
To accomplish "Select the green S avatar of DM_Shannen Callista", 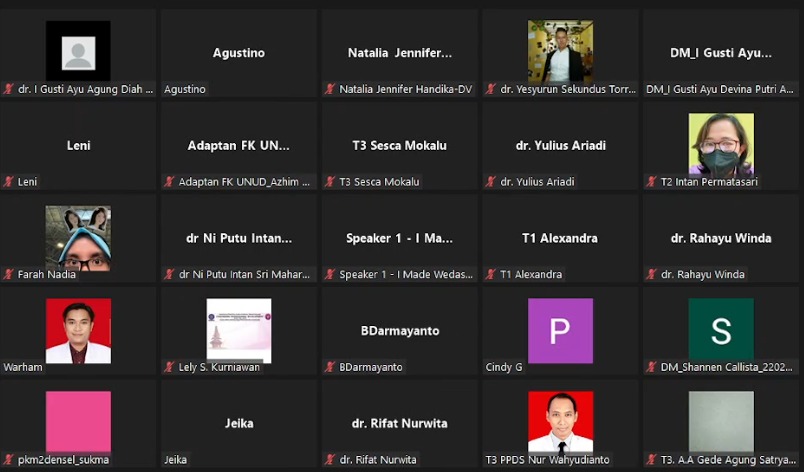I will (x=721, y=329).
